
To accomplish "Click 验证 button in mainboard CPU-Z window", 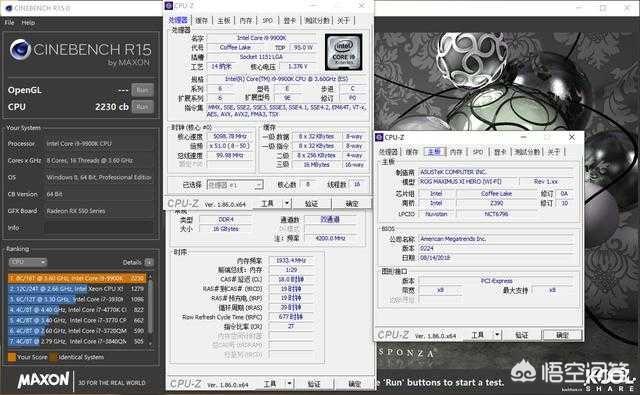I will click(522, 335).
